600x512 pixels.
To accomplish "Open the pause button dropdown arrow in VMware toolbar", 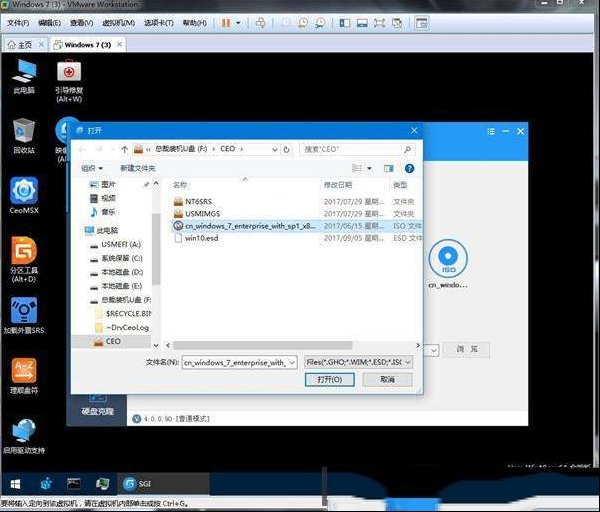I will coord(238,23).
